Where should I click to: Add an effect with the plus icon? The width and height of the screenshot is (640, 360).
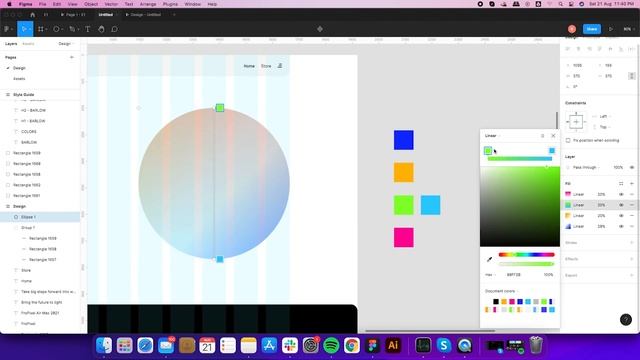click(632, 259)
